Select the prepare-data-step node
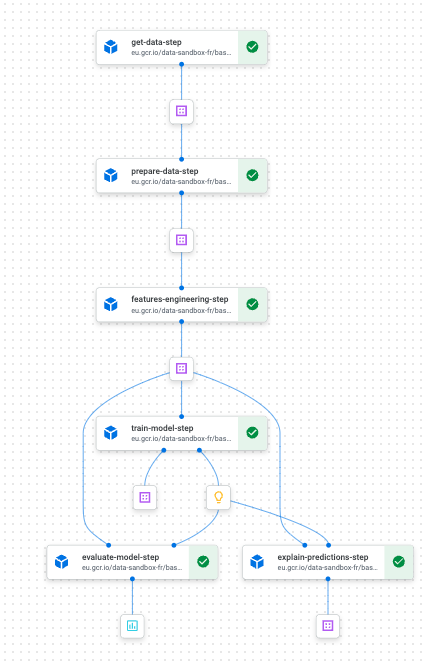Screen dimensions: 426x666 pos(181,176)
